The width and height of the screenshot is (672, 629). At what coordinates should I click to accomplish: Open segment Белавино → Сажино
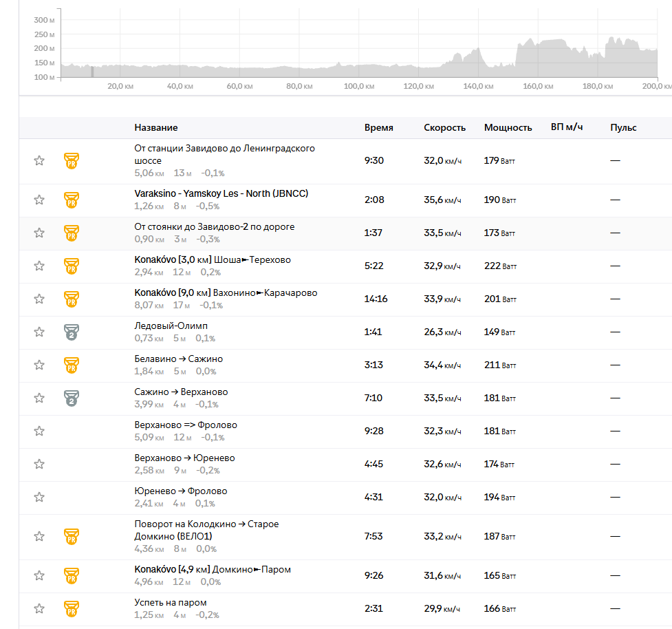[178, 359]
